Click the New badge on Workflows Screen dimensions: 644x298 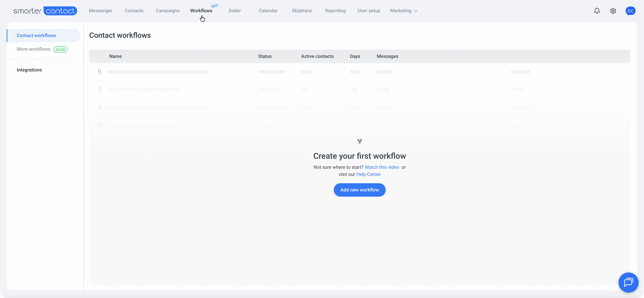[x=214, y=6]
